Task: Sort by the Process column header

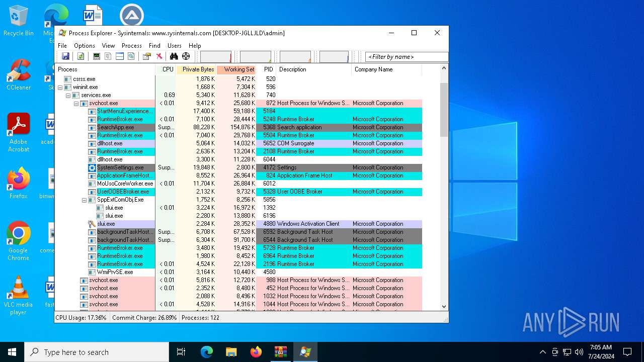Action: pos(105,69)
